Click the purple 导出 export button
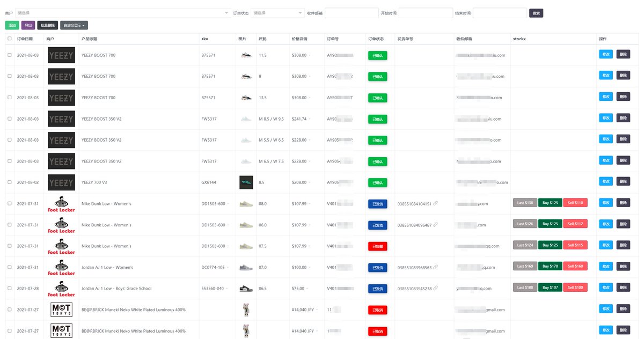Screen dimensions: 644x339 point(28,25)
